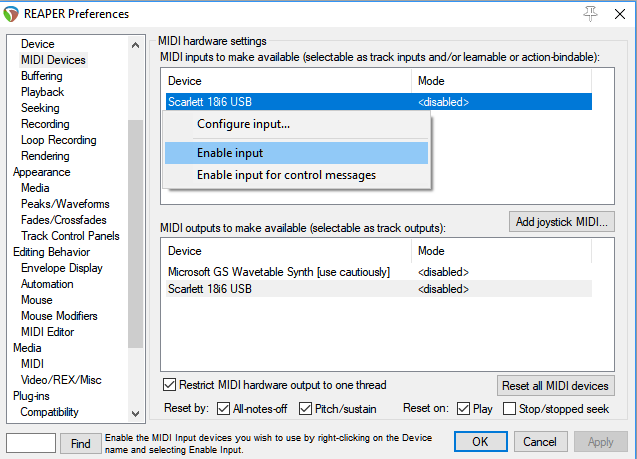Select Scarlett 18i6 USB output device row

point(379,289)
